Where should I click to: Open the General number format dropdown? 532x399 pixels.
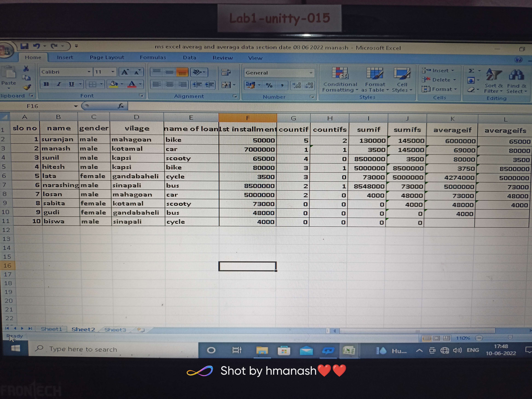(311, 73)
